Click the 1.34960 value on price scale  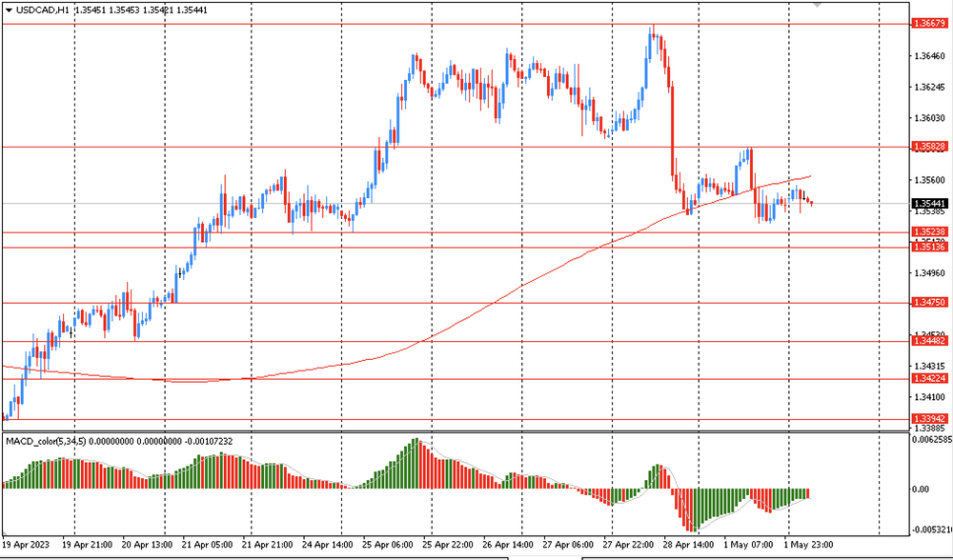tap(929, 273)
